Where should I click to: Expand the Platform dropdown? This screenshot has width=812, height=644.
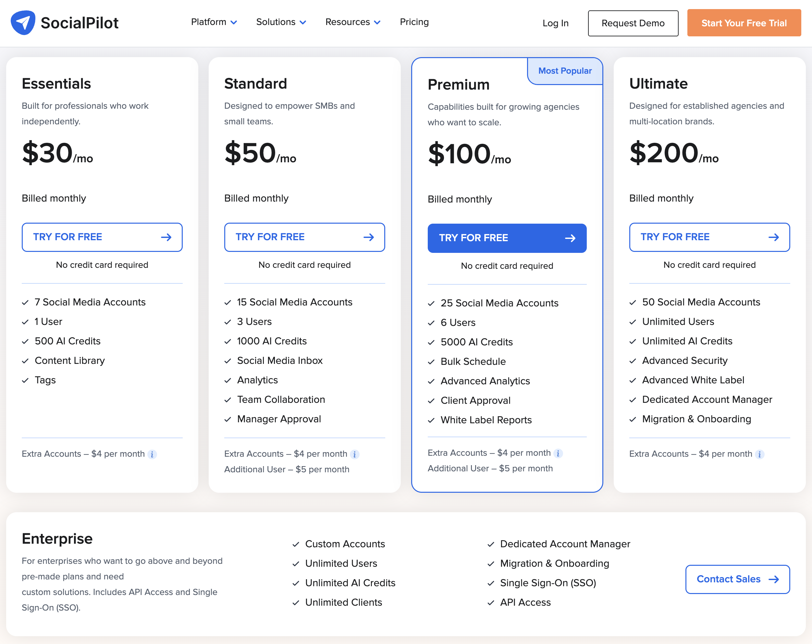214,22
